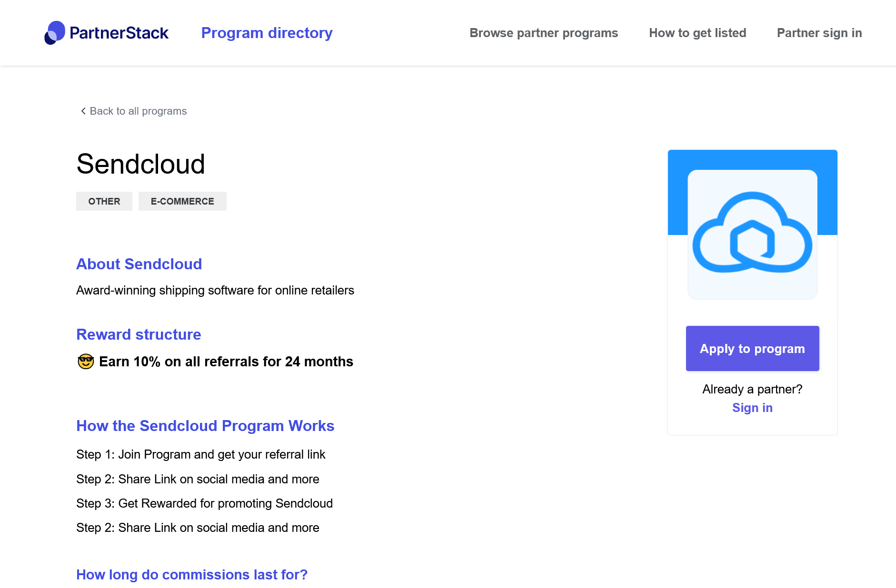Image resolution: width=896 pixels, height=588 pixels.
Task: Open Partner sign in page
Action: coord(819,33)
